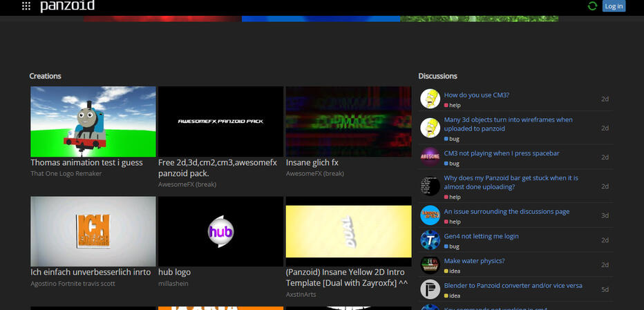This screenshot has width=644, height=310.
Task: Click '5d' age of Blender converter discussion
Action: (605, 289)
